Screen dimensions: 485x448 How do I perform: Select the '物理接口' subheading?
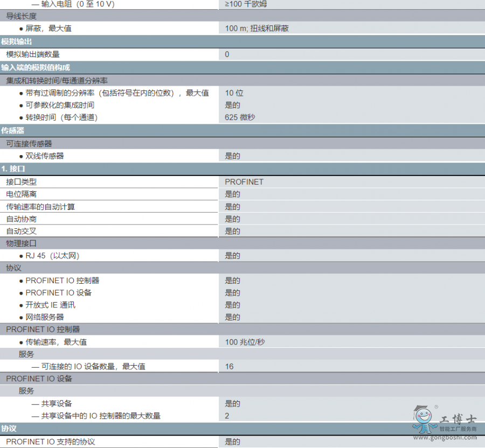click(22, 243)
